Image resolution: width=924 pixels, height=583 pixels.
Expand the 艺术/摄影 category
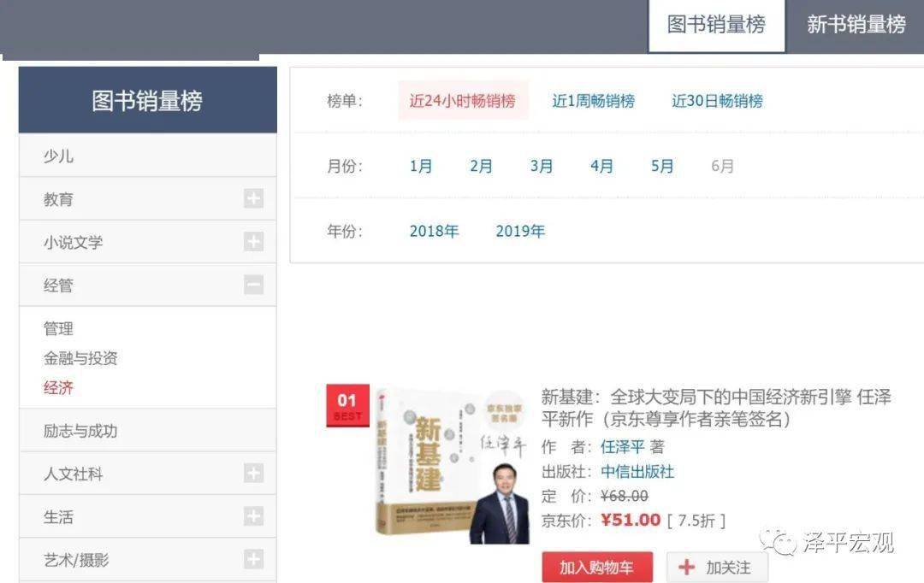point(253,559)
